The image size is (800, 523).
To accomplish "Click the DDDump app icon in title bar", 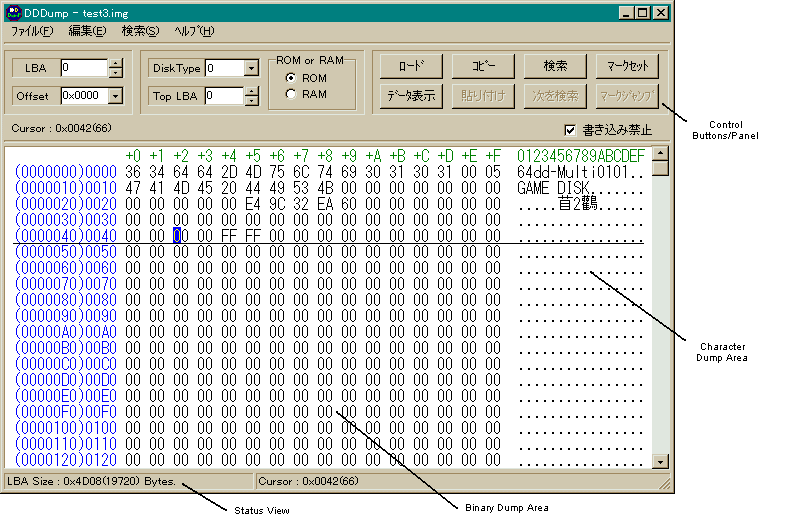I will [13, 13].
